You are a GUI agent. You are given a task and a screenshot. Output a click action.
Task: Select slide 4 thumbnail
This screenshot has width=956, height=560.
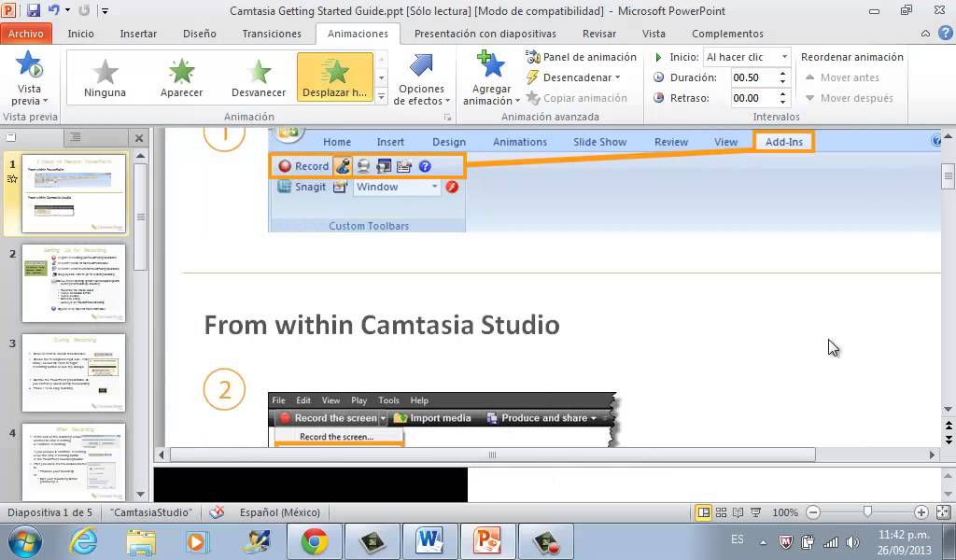tap(74, 462)
